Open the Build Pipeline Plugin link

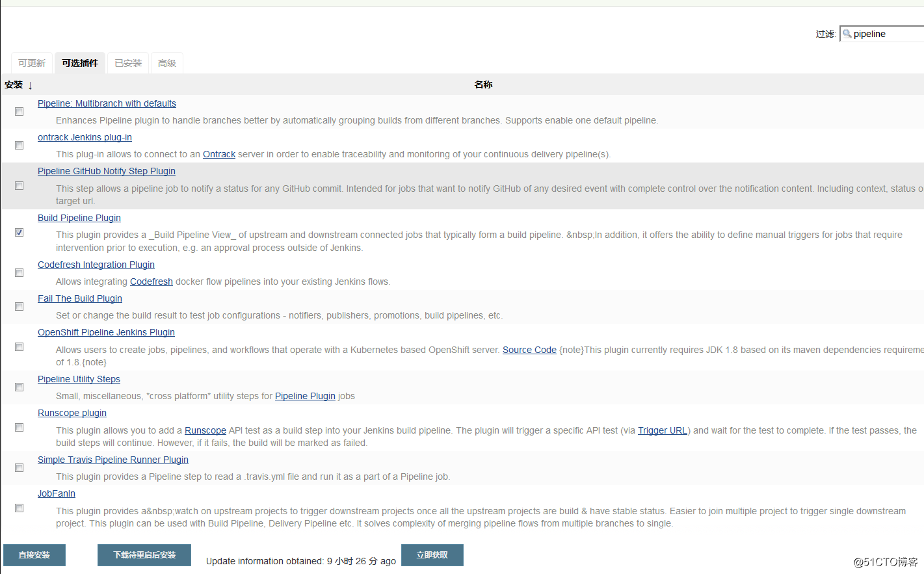point(79,218)
